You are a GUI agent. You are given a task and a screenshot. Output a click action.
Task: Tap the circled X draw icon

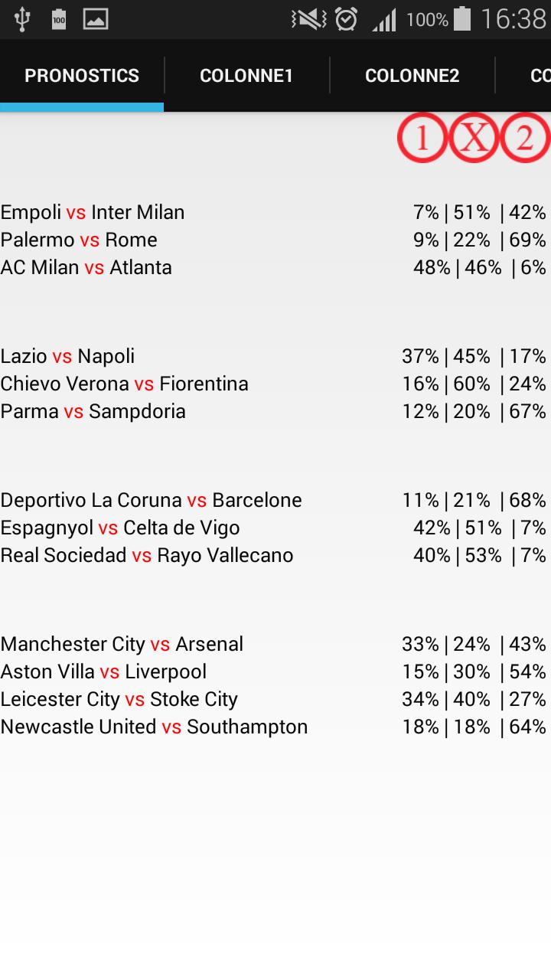[474, 138]
